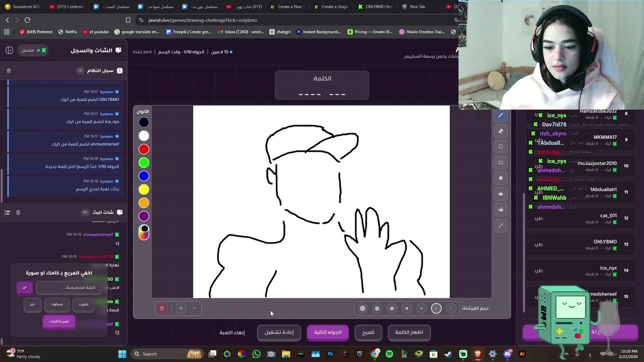
Task: Confirm custom word with checkmark button
Action: tap(24, 288)
